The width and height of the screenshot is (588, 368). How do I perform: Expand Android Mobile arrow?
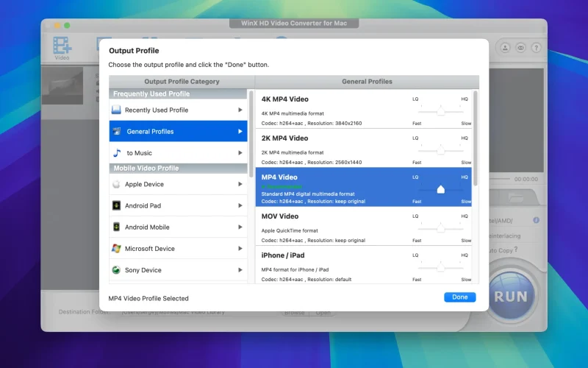tap(240, 227)
